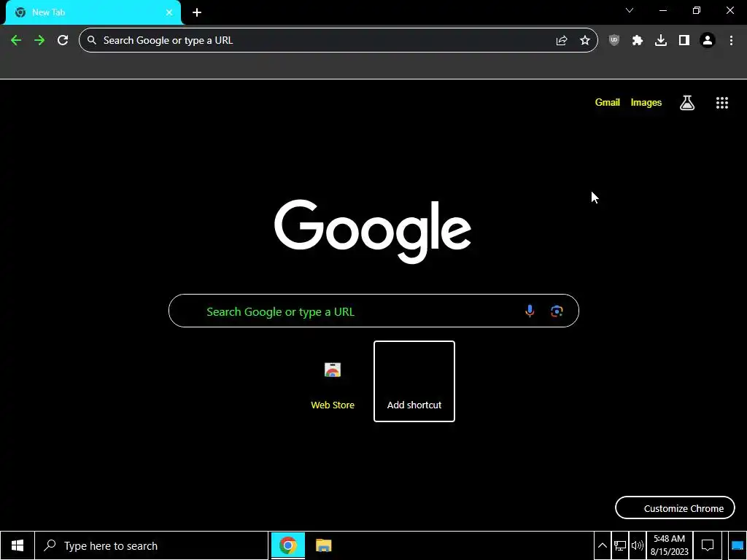
Task: Open the Images link
Action: click(x=646, y=102)
